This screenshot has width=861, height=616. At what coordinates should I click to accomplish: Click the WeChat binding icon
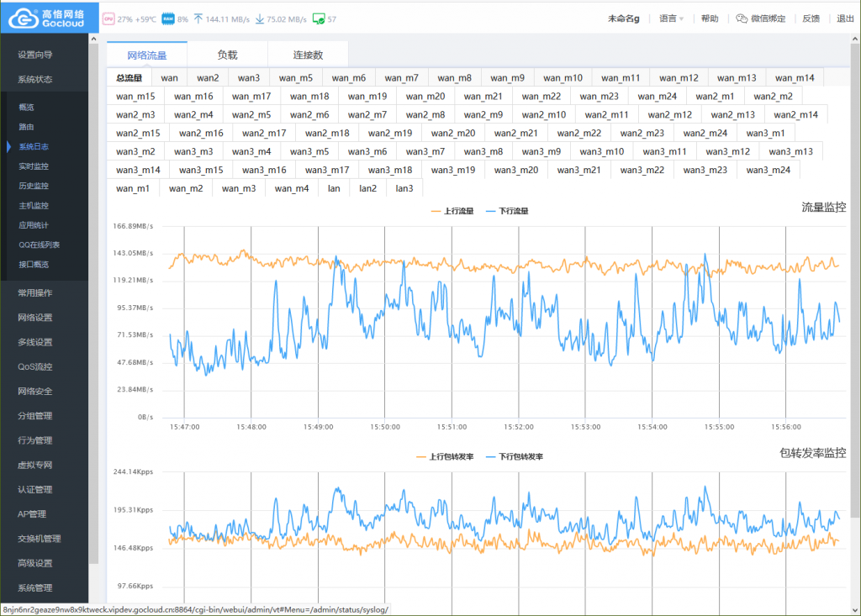coord(742,18)
